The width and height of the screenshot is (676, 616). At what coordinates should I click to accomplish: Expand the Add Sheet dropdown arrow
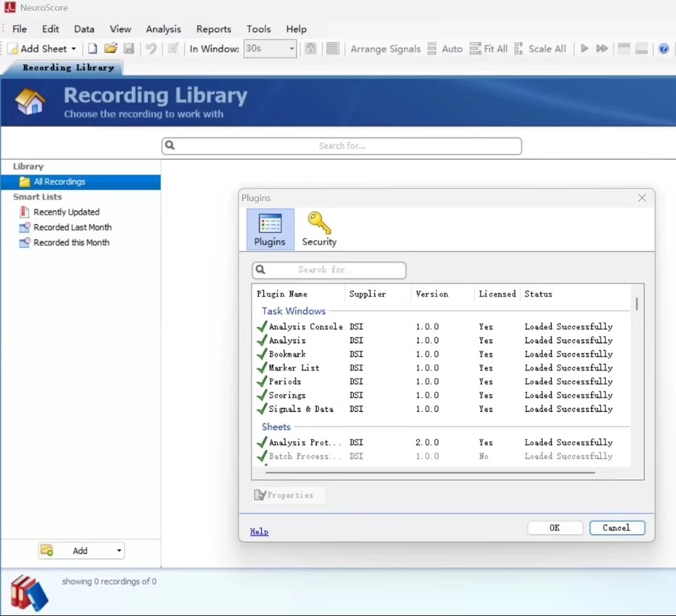click(74, 48)
